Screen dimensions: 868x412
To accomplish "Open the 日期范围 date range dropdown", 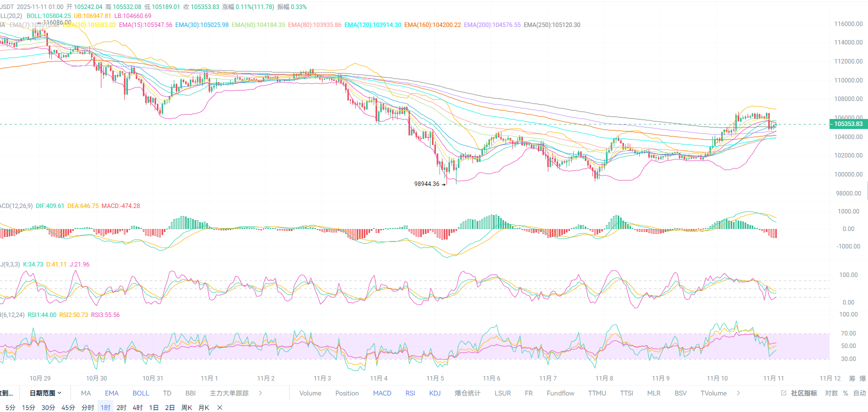I will click(45, 393).
